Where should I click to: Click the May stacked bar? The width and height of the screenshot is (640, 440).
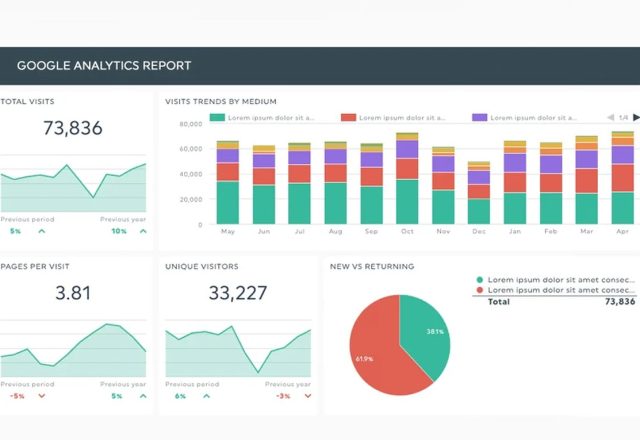coord(228,182)
